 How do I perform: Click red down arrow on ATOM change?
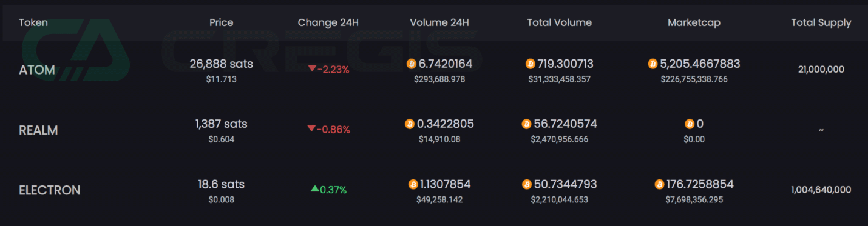pos(312,69)
